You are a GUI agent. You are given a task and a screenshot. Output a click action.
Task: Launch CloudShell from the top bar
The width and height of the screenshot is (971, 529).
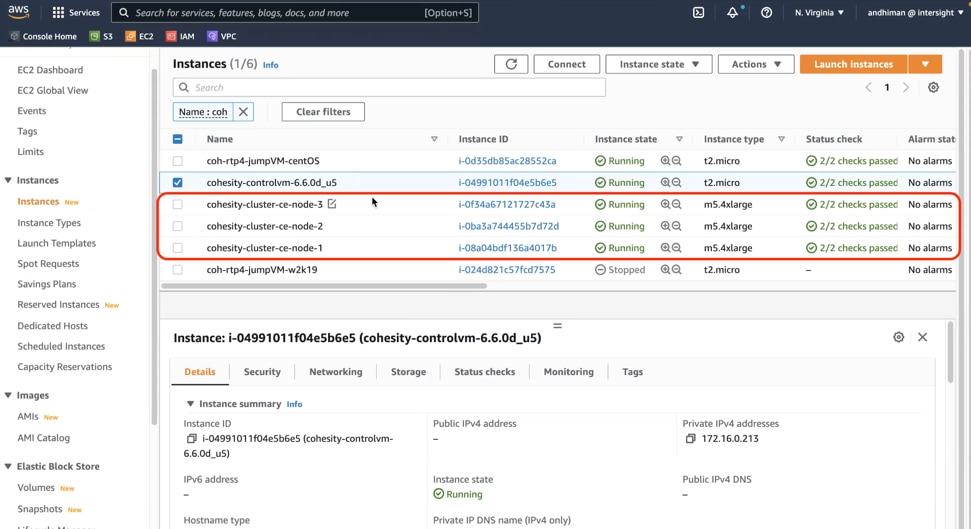699,12
